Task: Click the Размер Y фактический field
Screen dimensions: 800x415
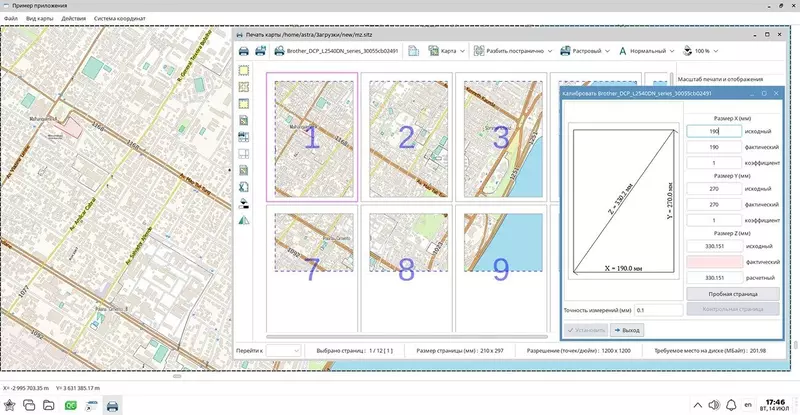Action: 714,204
